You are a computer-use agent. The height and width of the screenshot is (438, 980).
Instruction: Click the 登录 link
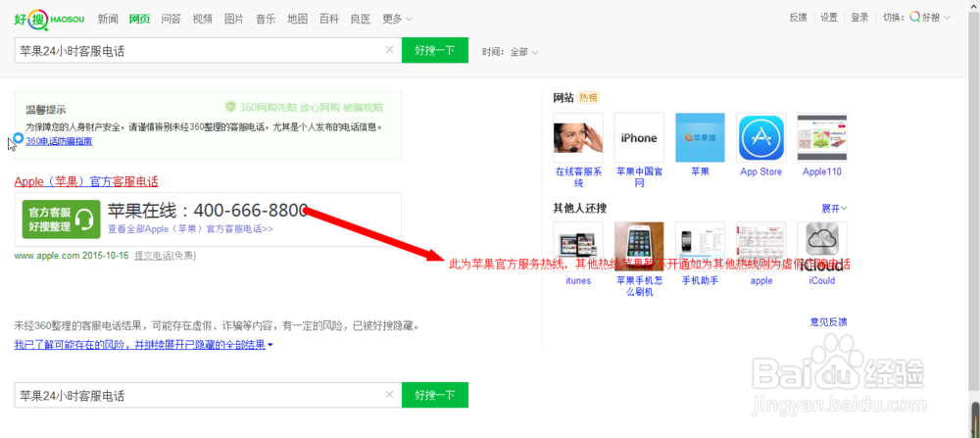coord(860,18)
